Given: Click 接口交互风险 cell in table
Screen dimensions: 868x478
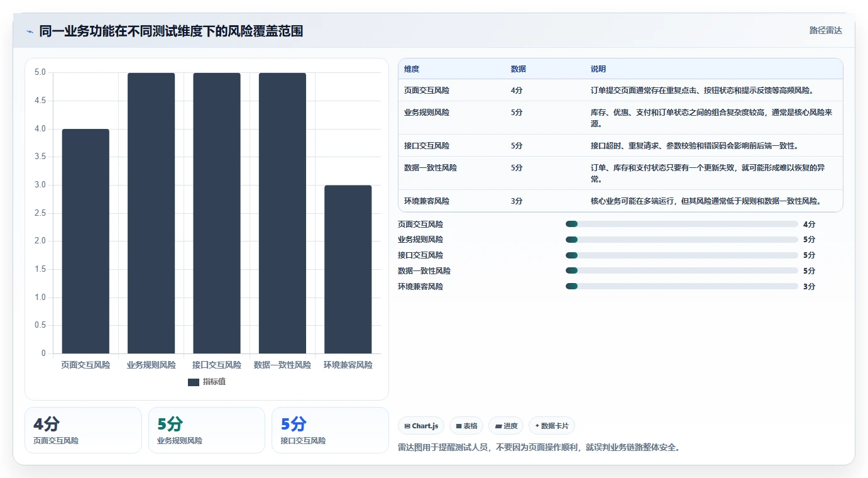Looking at the screenshot, I should pos(427,146).
